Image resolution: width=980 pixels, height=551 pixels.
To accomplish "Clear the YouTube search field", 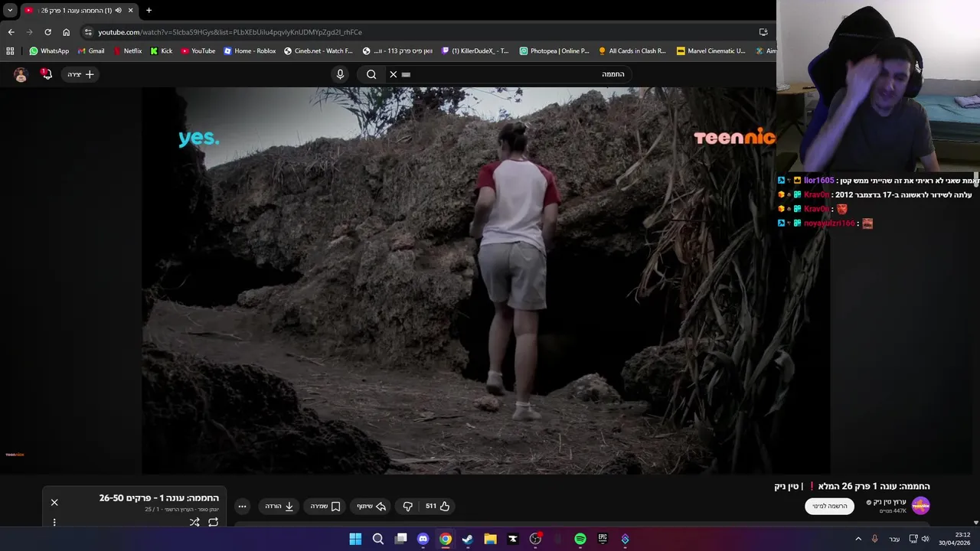I will point(394,74).
